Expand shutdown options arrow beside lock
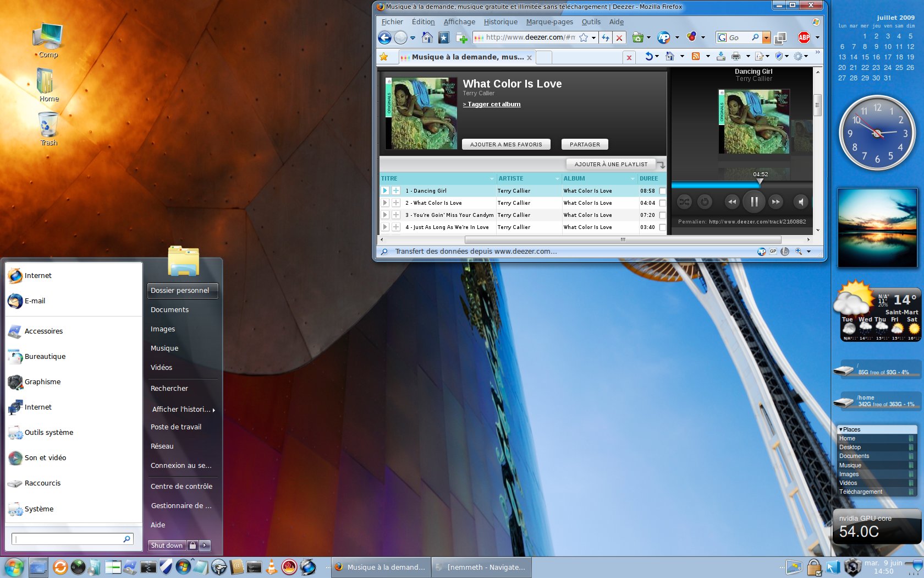The height and width of the screenshot is (578, 924). (x=205, y=546)
